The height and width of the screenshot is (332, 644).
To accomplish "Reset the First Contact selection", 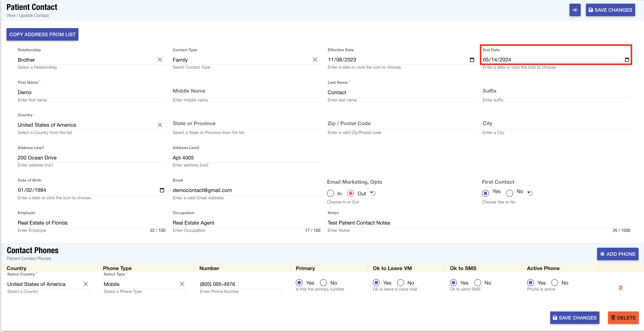I will click(x=530, y=193).
